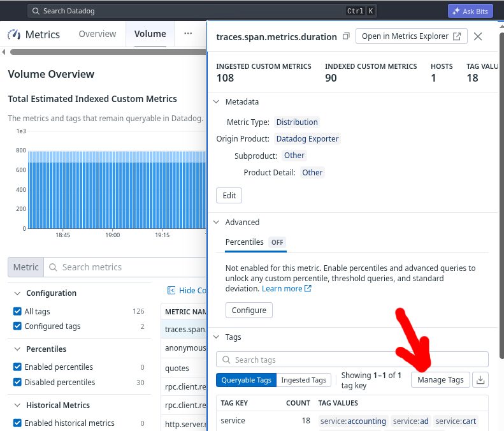Click the service tag key cell
Screen dimensions: 504x431
point(233,421)
